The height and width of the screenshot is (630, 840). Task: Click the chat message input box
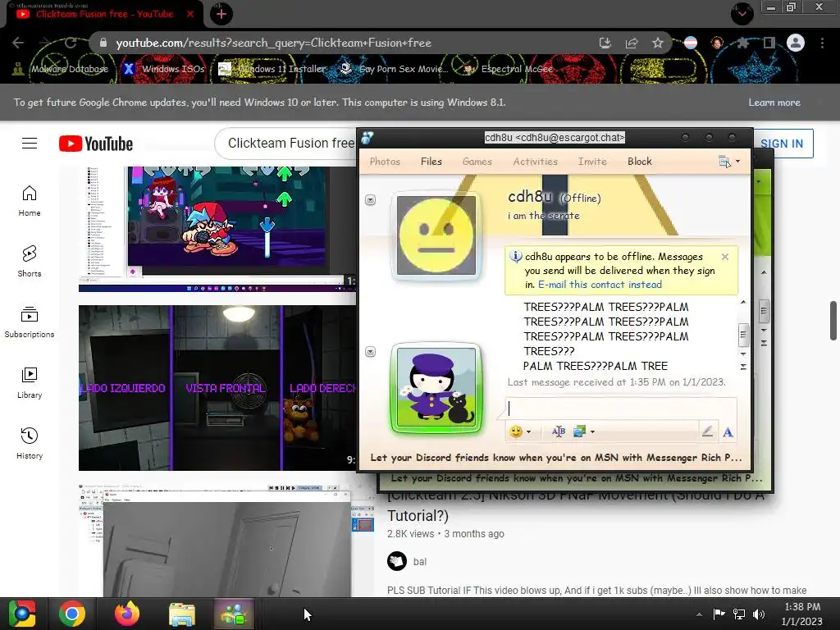(x=621, y=409)
